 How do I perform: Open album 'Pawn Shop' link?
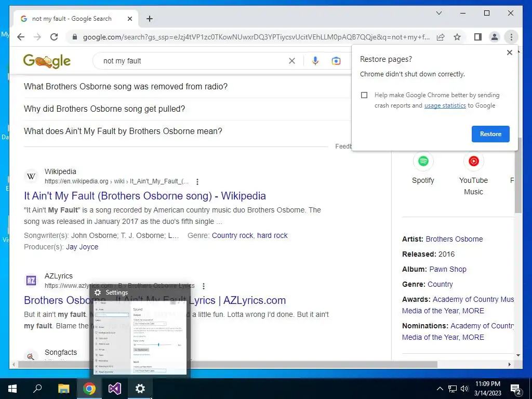[x=447, y=270]
